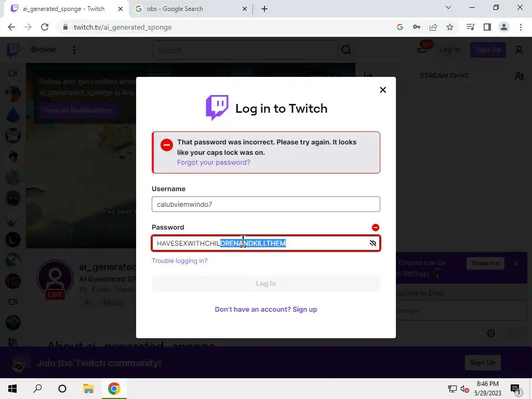This screenshot has width=532, height=399.
Task: Click Twitch search magnifier button
Action: [347, 50]
